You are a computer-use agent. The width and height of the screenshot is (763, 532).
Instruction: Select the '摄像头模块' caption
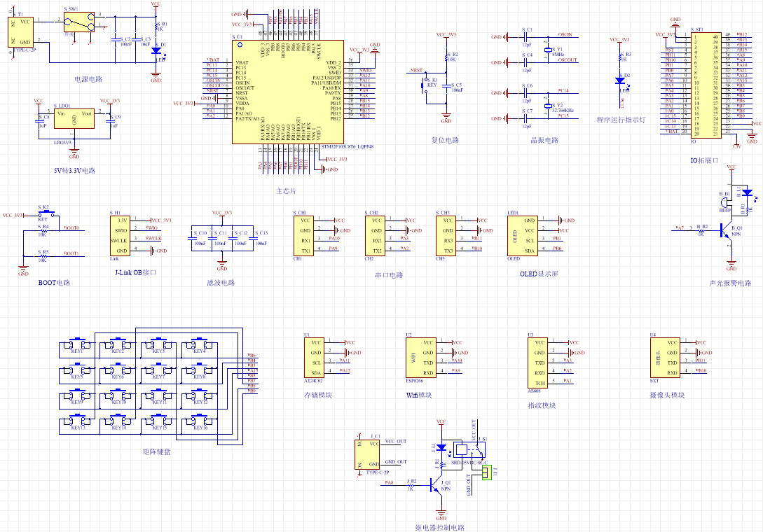(x=667, y=395)
